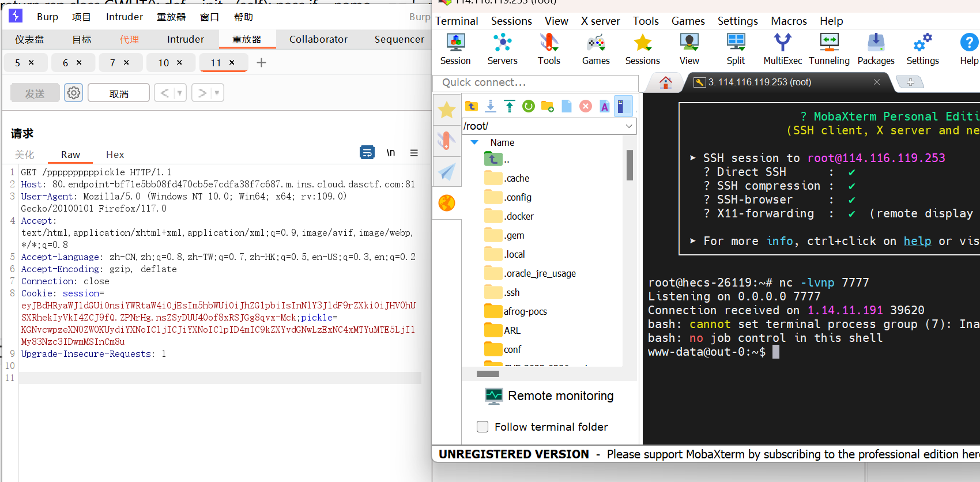Toggle the SFTP terminal panel icon
Image resolution: width=980 pixels, height=482 pixels.
tap(623, 106)
